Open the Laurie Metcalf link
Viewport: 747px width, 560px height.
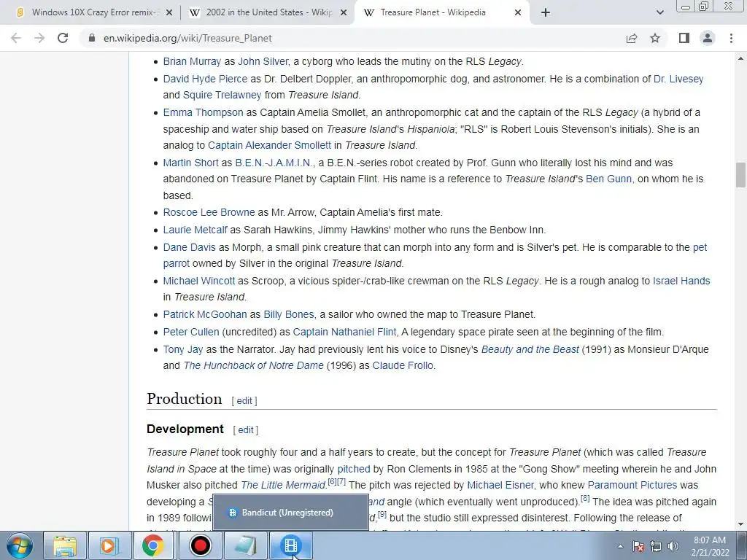[x=195, y=230]
